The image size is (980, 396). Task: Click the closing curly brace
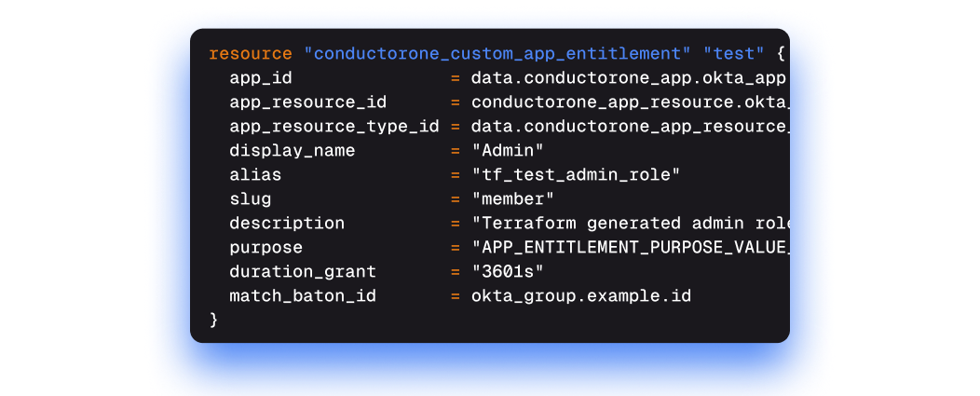tap(213, 320)
